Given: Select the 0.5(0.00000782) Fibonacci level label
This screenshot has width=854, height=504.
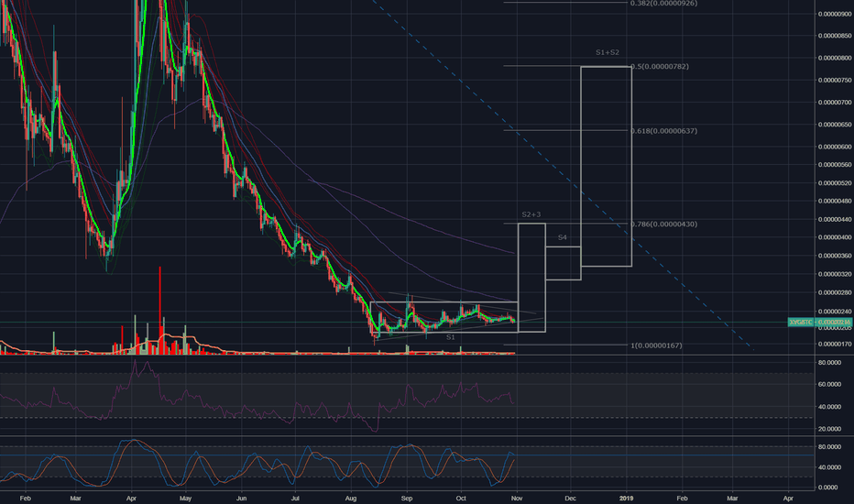Looking at the screenshot, I should [x=660, y=67].
